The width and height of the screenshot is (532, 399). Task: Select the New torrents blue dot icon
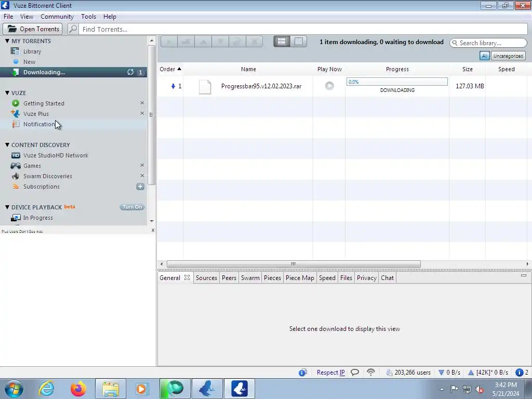click(16, 62)
